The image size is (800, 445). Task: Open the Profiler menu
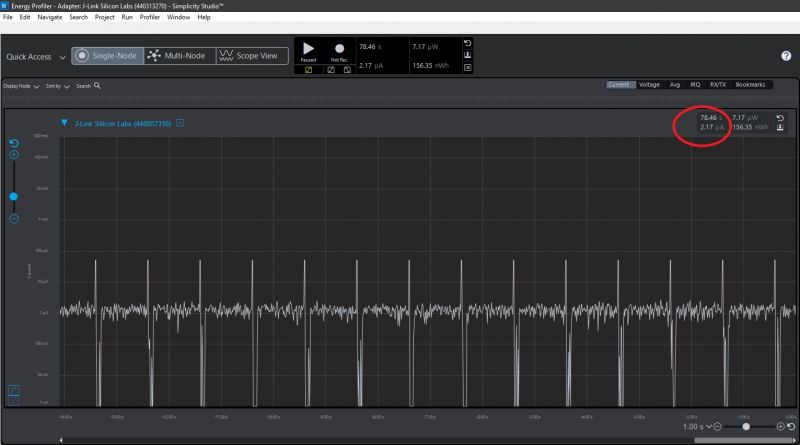(149, 17)
